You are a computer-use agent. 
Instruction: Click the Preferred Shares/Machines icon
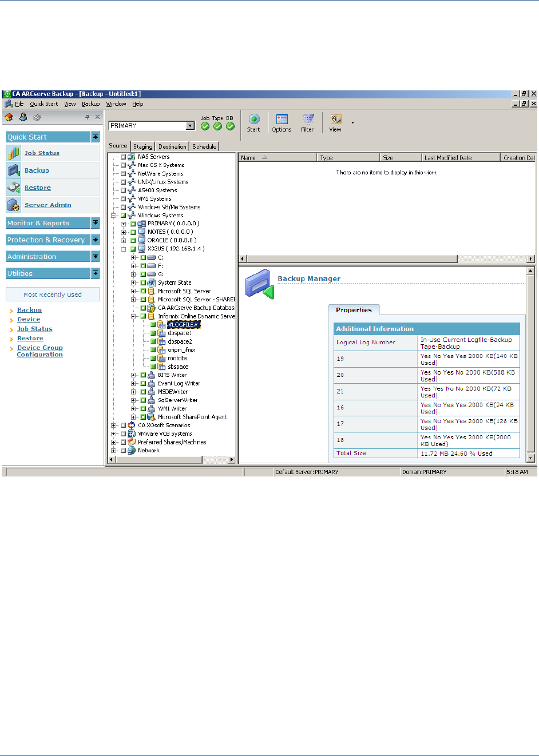132,442
